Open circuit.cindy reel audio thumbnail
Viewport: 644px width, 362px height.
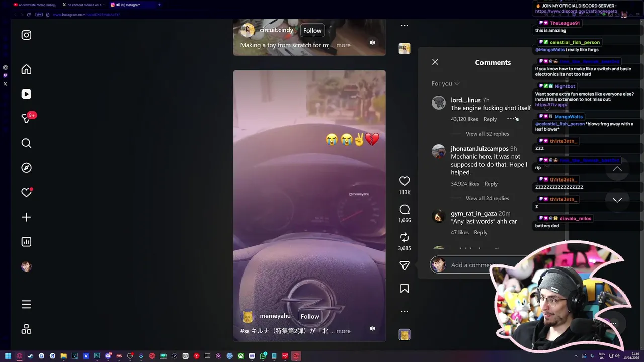(405, 49)
